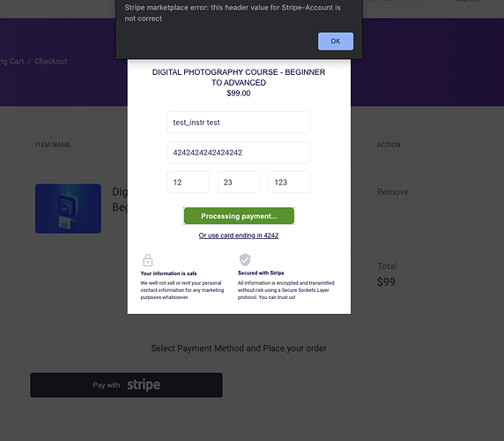
Task: Select the expiry month field showing 12
Action: click(188, 183)
